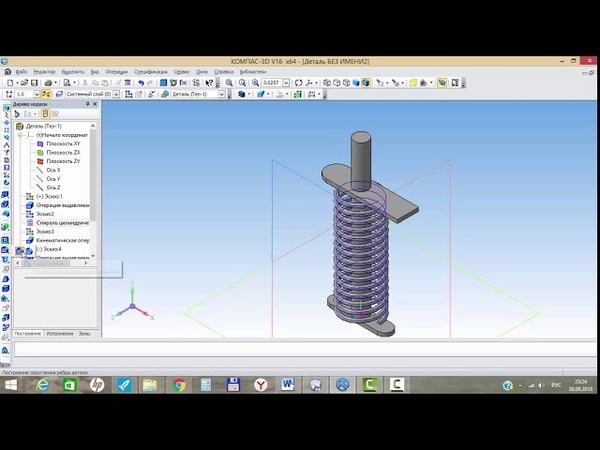Click the Undo arrow icon
600x450 pixels.
point(141,83)
